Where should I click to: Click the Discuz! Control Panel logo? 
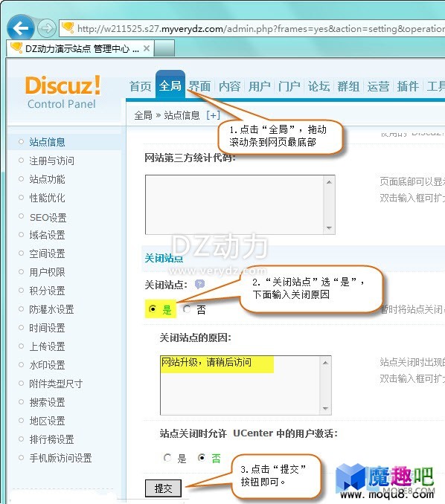coord(63,92)
